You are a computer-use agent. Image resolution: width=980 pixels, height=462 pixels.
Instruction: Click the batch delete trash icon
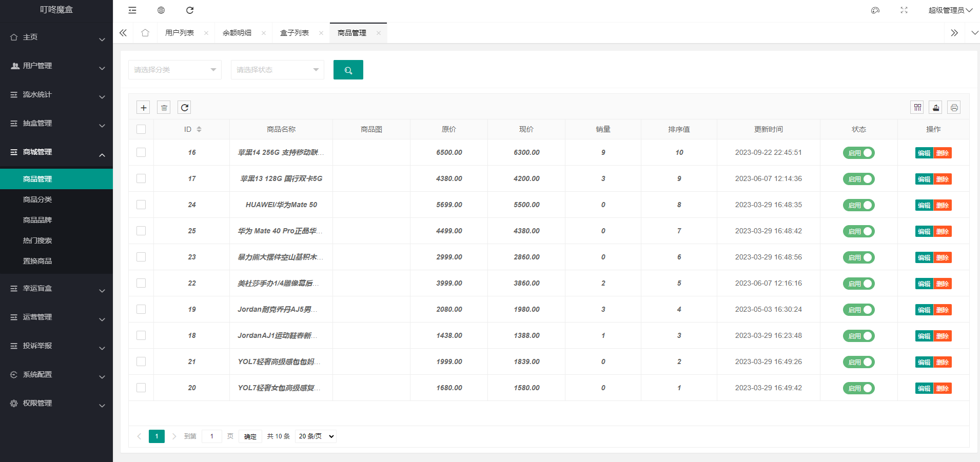[164, 108]
